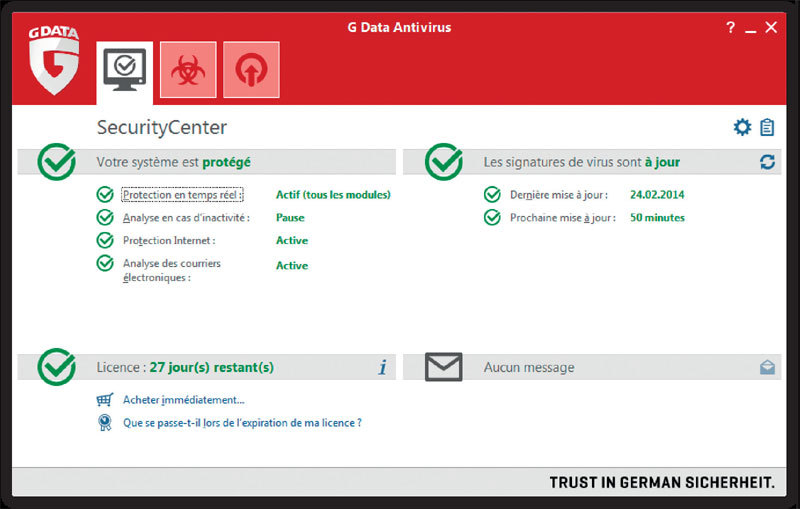Click checkmark next to Protection en temps réel
800x509 pixels.
click(x=105, y=194)
